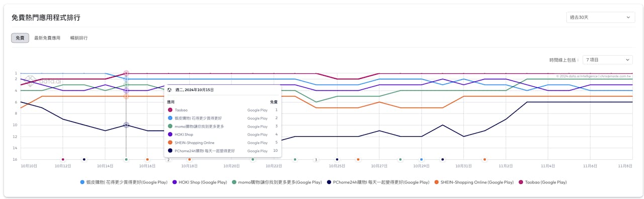Toggle momo購物 series in the legend
Screen dimensions: 644x199
(277, 182)
